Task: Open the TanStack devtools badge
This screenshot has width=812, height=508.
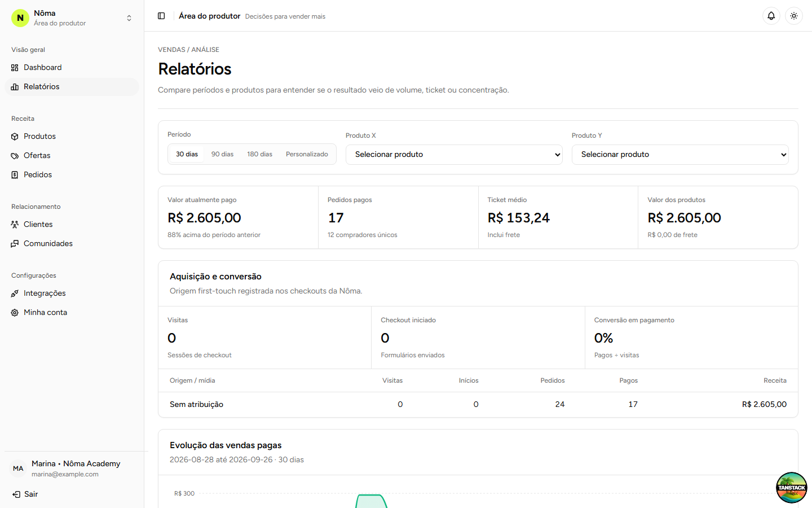Action: coord(792,488)
